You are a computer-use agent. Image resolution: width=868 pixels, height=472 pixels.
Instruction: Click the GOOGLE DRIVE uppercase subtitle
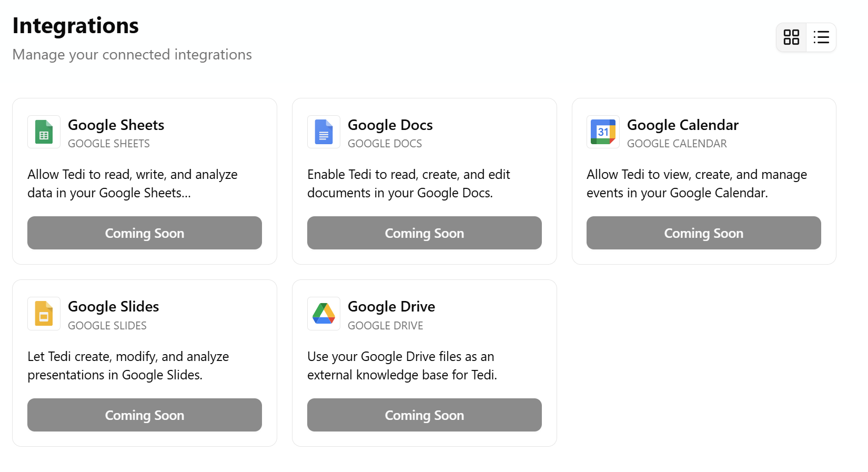point(386,326)
